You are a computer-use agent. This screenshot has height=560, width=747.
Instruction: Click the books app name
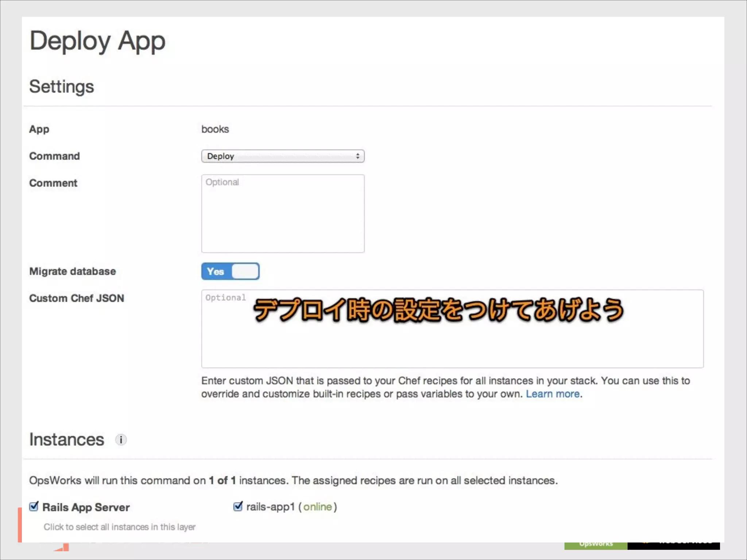[x=215, y=129]
